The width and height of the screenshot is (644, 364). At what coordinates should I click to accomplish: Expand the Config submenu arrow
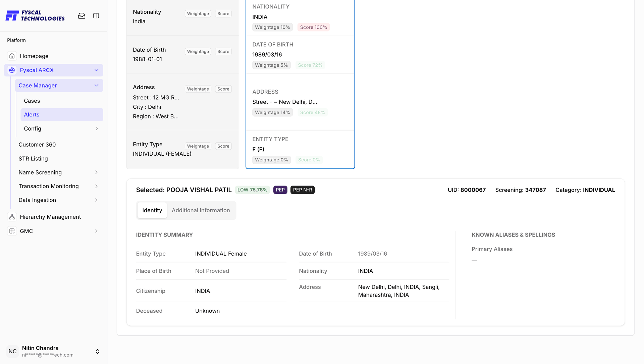(x=97, y=128)
